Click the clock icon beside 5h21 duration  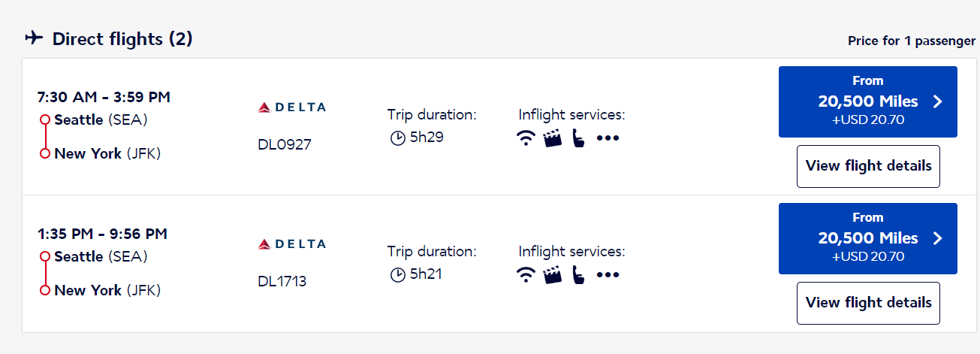(397, 275)
